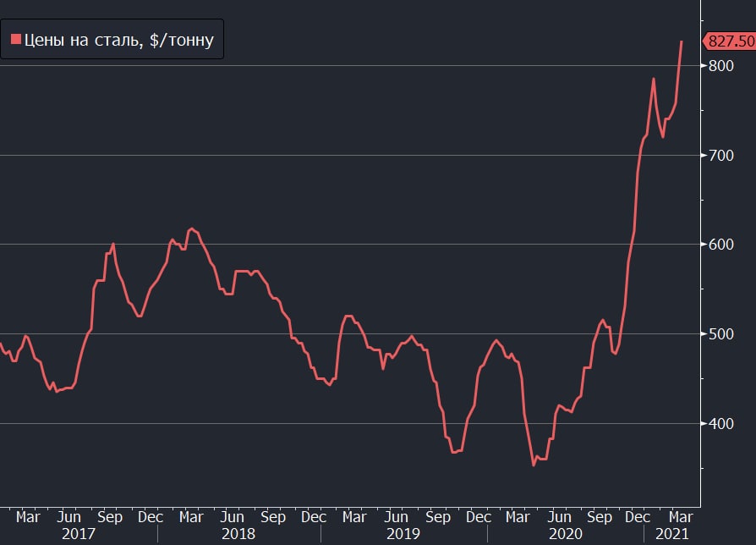Select the 600 y-axis label
Screen dimensions: 756x545
pyautogui.click(x=721, y=244)
